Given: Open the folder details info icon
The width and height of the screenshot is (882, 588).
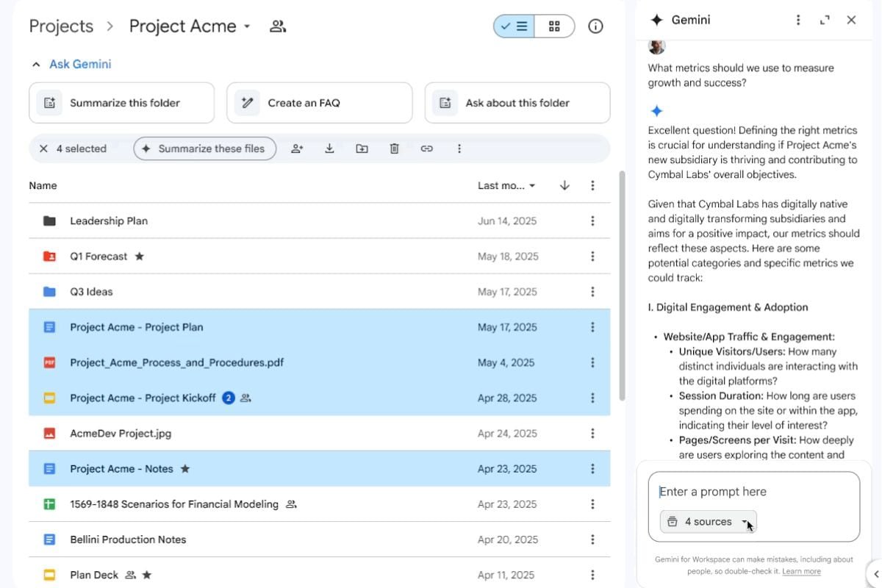Looking at the screenshot, I should [x=595, y=26].
